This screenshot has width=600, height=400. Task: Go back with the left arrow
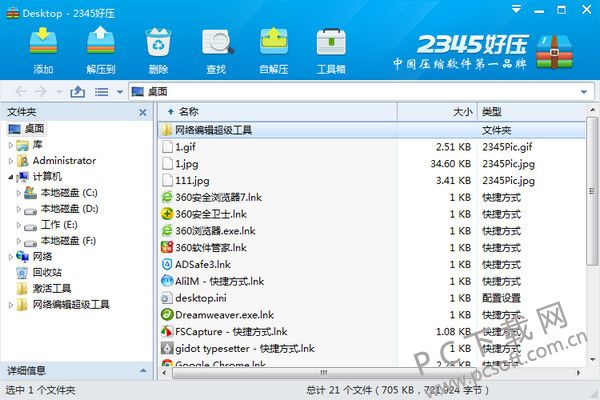21,91
